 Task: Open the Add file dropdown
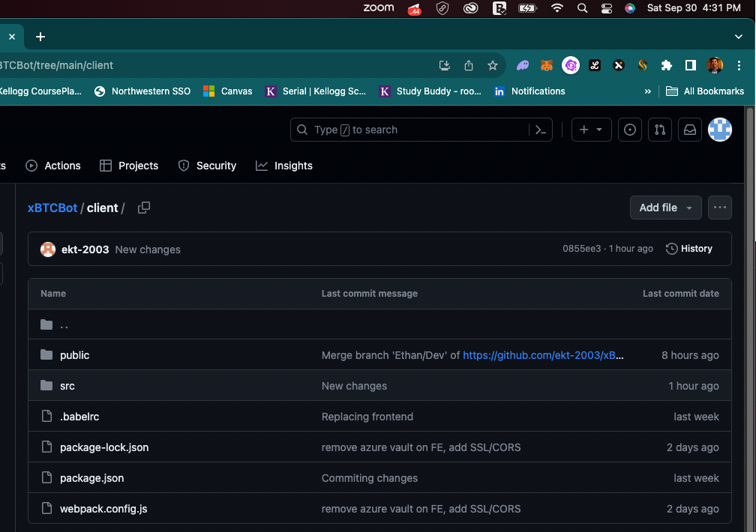(665, 208)
